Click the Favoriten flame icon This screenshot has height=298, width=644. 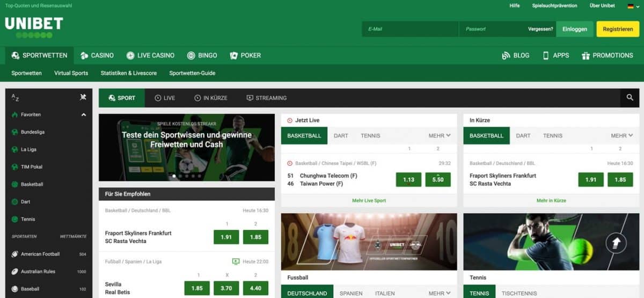15,114
